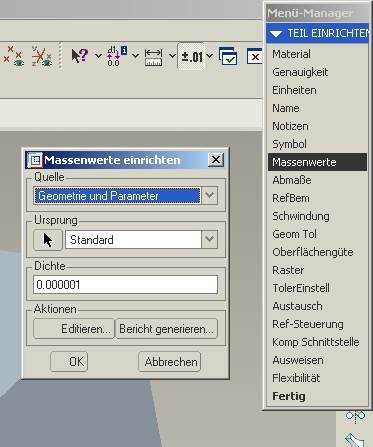This screenshot has width=373, height=447.
Task: Open Komp Schnittstelle menu entry
Action: 317,342
